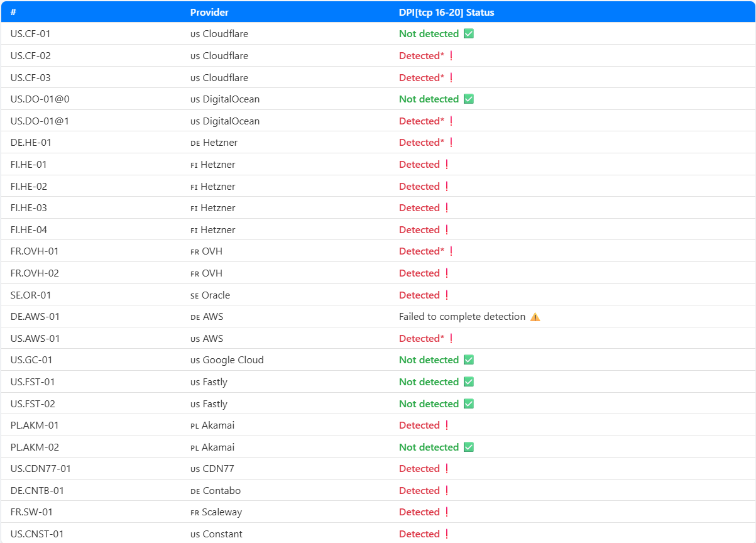The height and width of the screenshot is (543, 756).
Task: Click red exclamation icon in US.CDN77-01 row
Action: click(x=447, y=469)
